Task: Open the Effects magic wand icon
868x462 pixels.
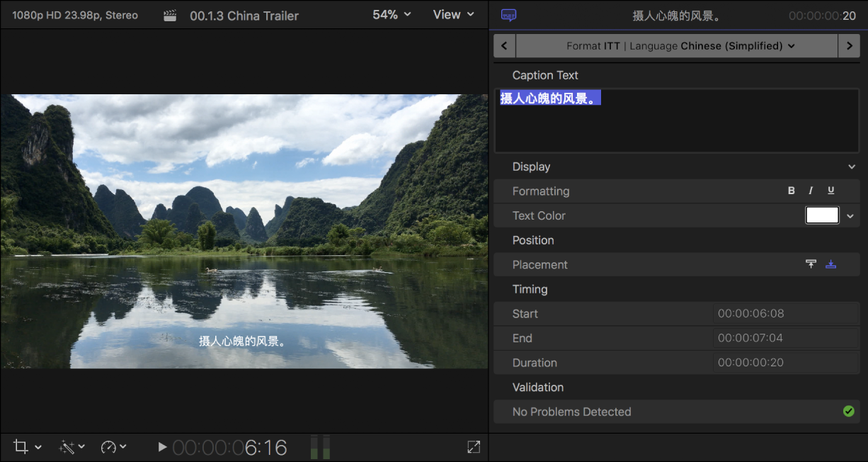Action: (x=66, y=446)
